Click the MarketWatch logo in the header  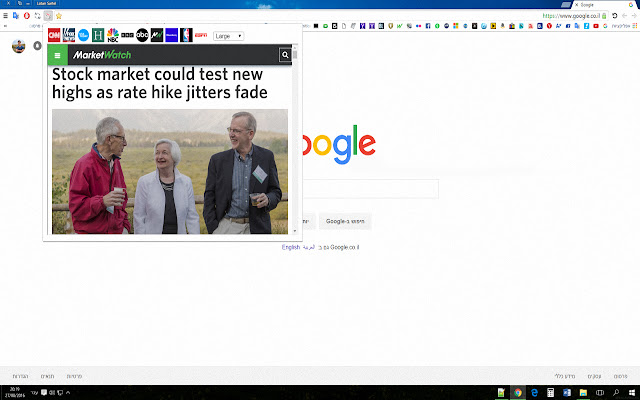coord(102,55)
